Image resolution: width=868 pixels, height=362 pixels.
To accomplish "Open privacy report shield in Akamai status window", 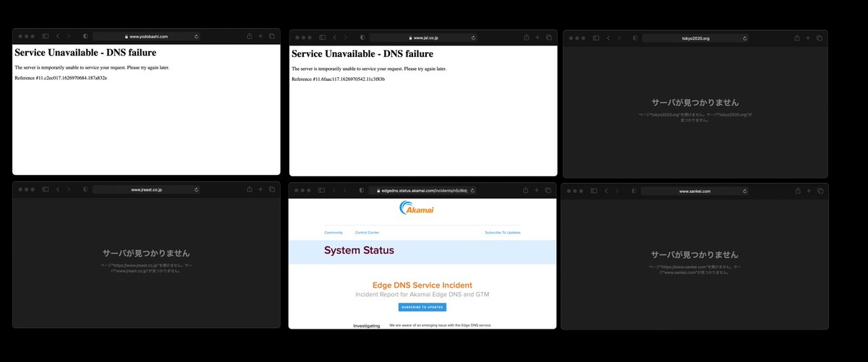I will tap(362, 190).
